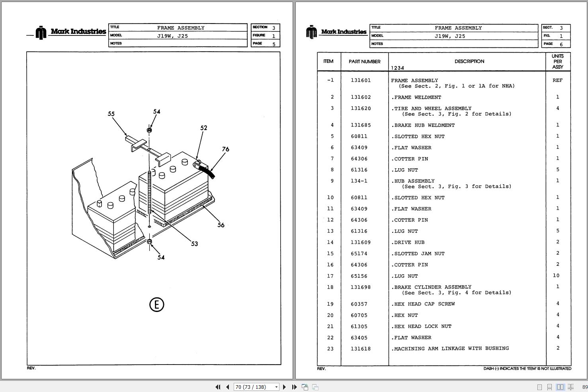The width and height of the screenshot is (588, 392).
Task: Click the .BRAKE HUB WELDMENT description
Action: click(x=423, y=125)
